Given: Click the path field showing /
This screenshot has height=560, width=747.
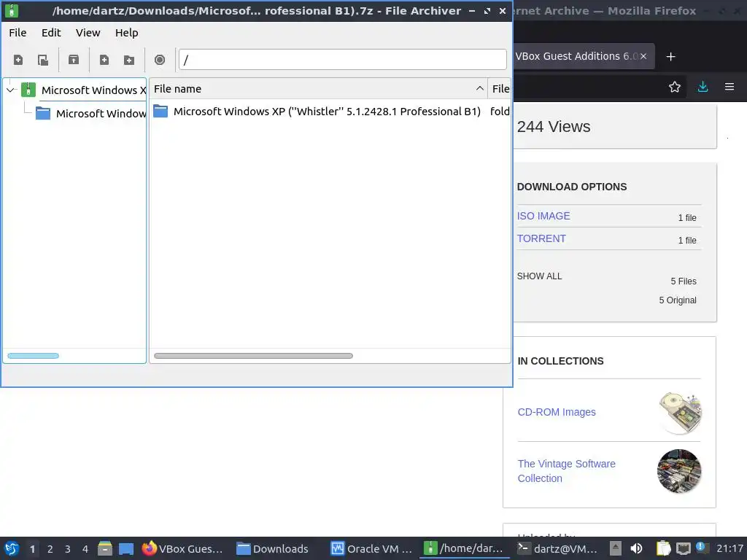Looking at the screenshot, I should click(343, 60).
